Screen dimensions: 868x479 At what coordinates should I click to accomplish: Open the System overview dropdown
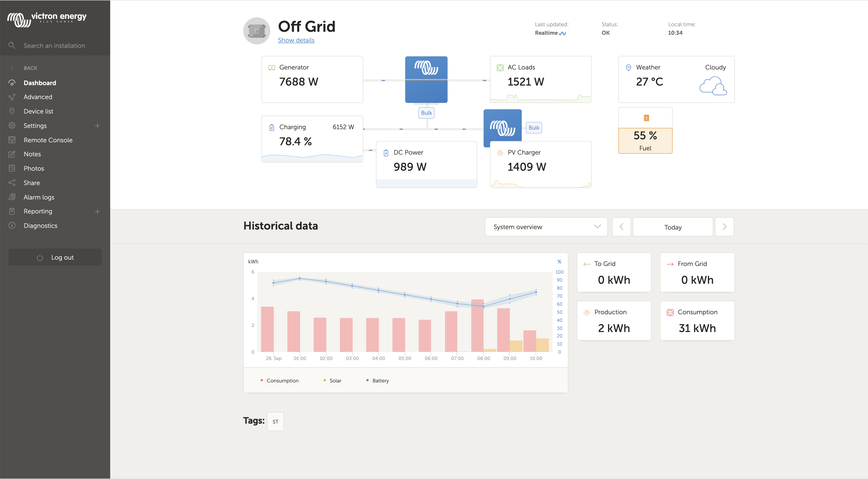546,227
